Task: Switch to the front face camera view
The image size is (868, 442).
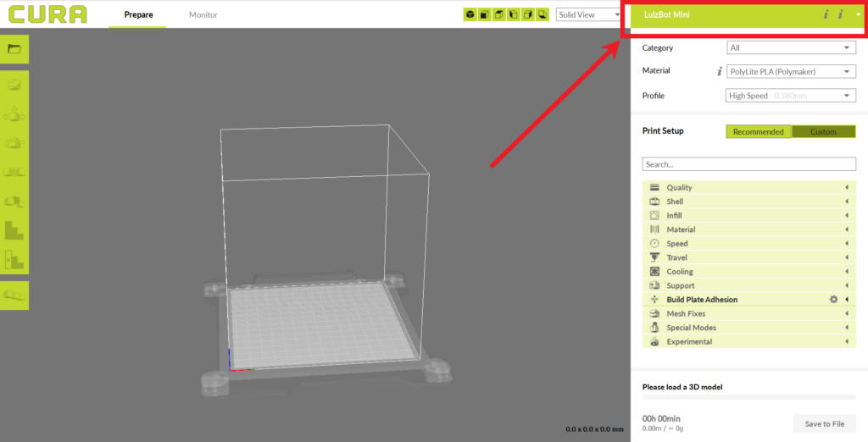Action: tap(484, 15)
